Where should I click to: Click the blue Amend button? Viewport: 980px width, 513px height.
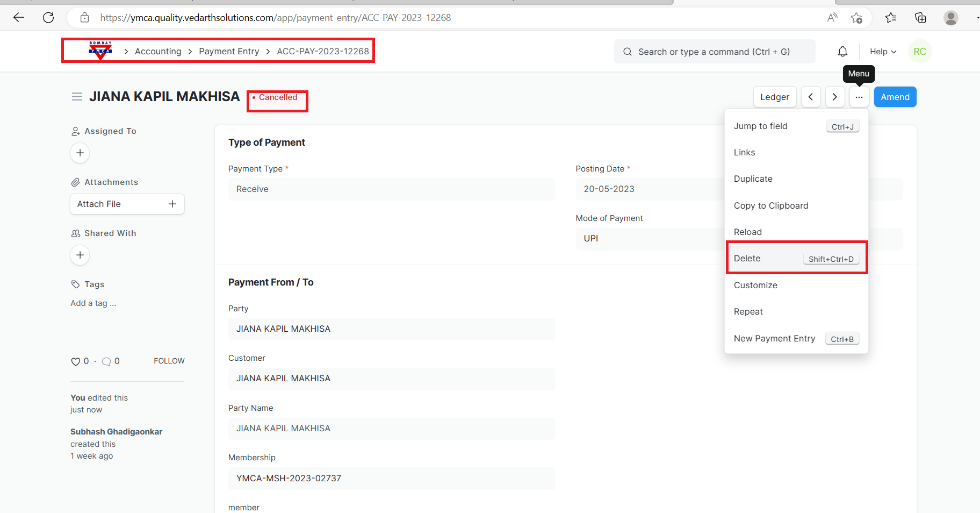(895, 97)
